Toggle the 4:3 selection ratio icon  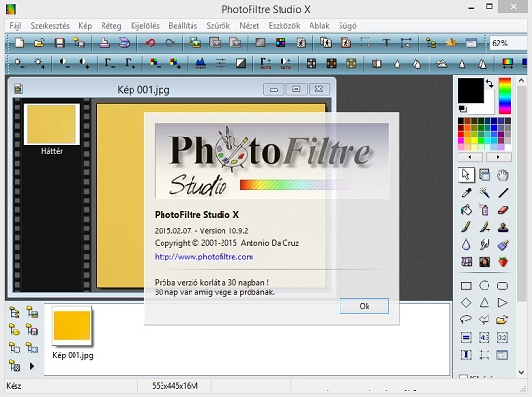tap(485, 337)
